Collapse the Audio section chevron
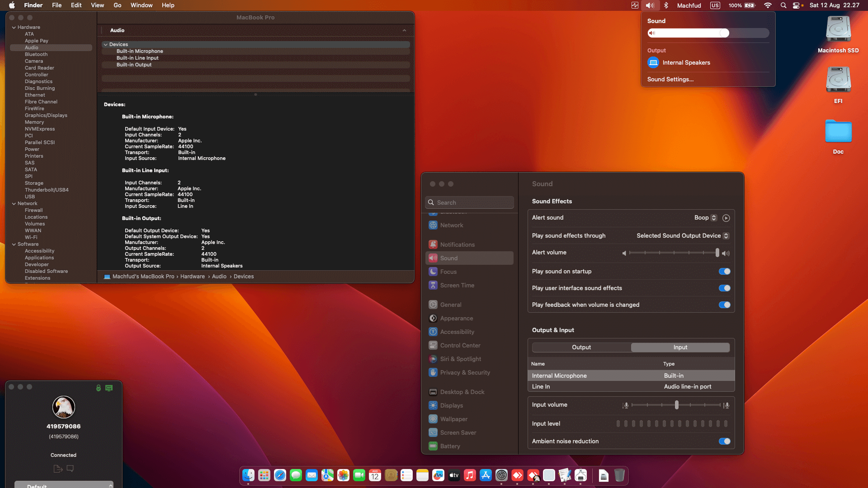The height and width of the screenshot is (488, 868). (x=404, y=31)
